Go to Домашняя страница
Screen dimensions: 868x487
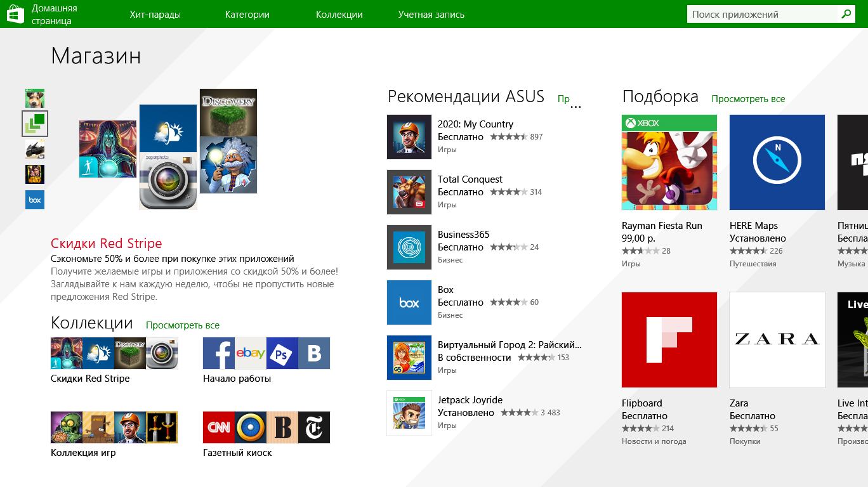pos(55,14)
